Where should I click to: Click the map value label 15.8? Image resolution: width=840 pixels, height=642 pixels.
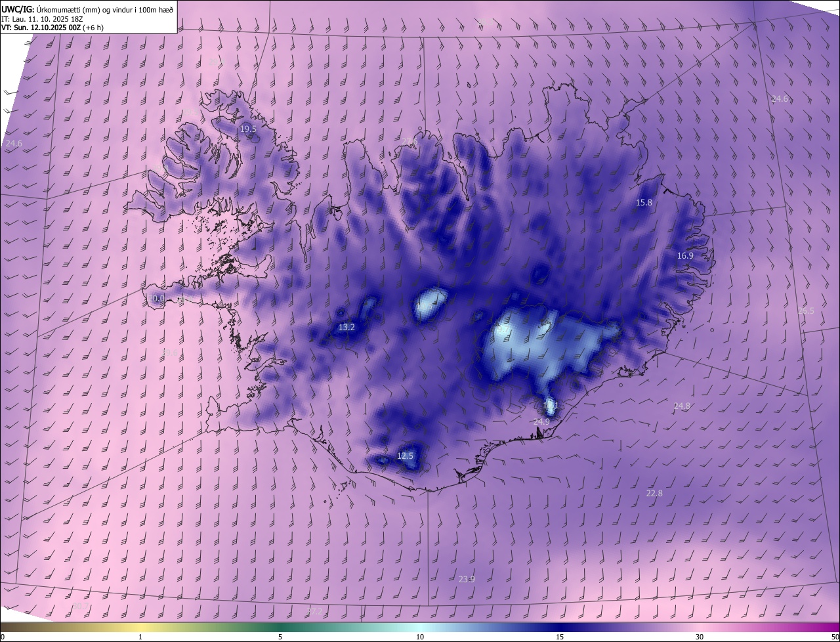[644, 203]
